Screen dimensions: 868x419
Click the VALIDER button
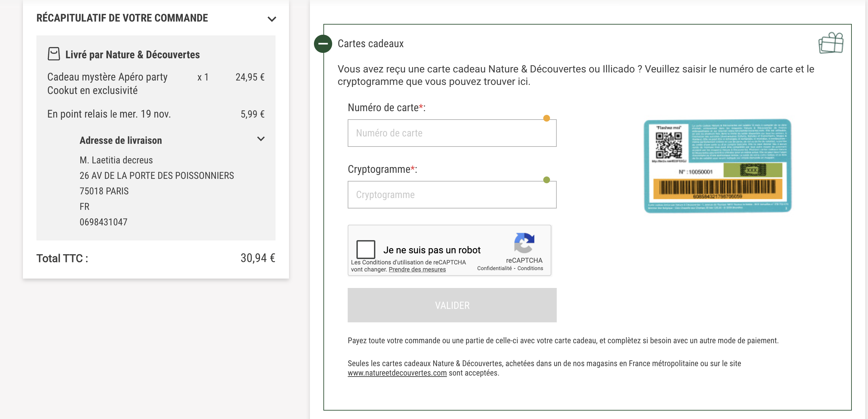tap(452, 305)
